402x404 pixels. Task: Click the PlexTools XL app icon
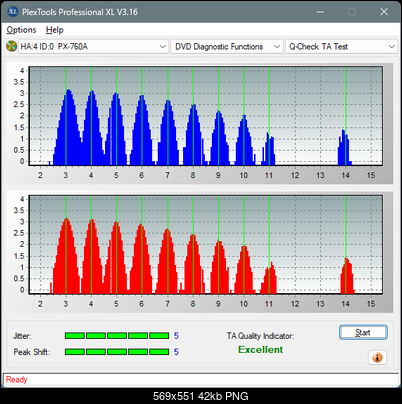13,12
